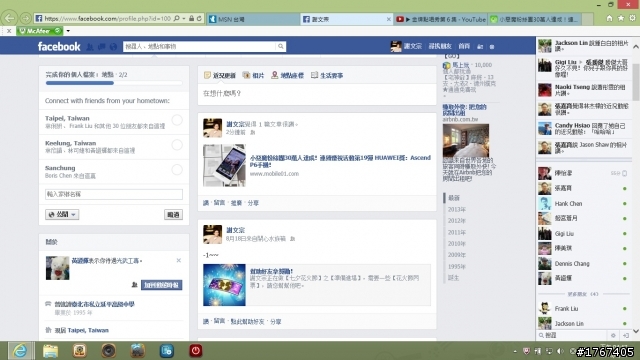
Task: Open find friends link in header
Action: 440,47
